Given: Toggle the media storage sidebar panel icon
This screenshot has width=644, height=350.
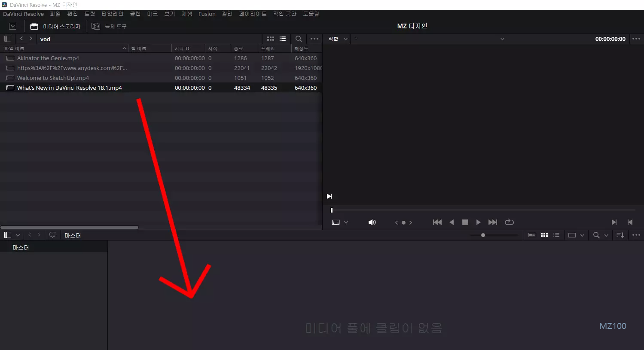Looking at the screenshot, I should pos(7,39).
